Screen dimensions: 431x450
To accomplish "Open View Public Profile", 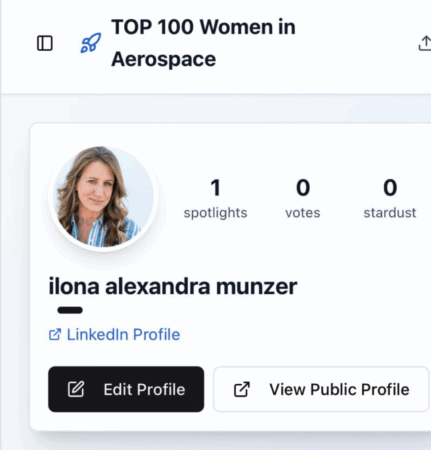I will coord(321,389).
